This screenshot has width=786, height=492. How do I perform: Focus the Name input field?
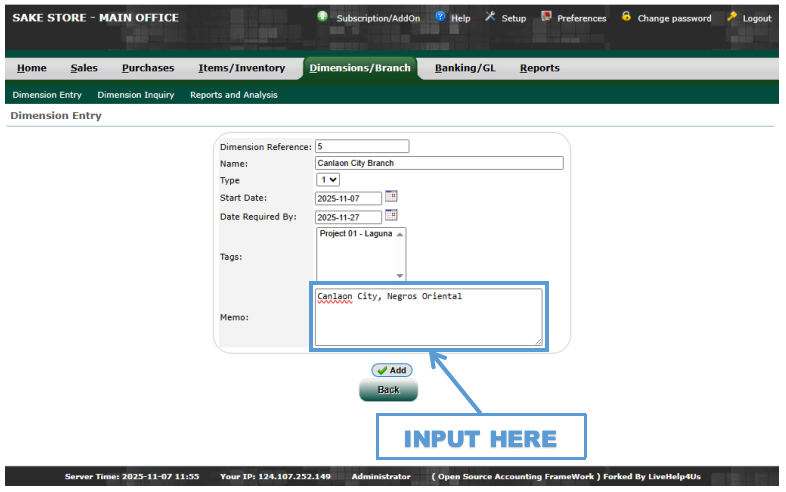[439, 163]
